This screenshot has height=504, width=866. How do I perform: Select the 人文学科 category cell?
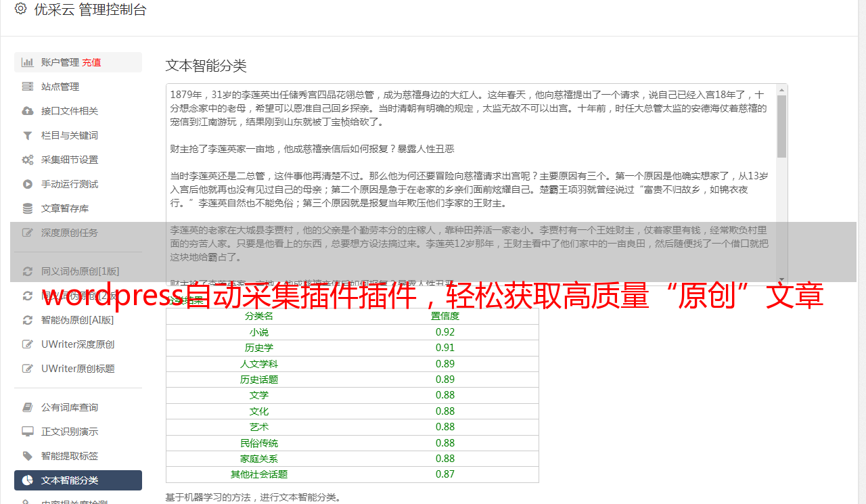(x=259, y=364)
